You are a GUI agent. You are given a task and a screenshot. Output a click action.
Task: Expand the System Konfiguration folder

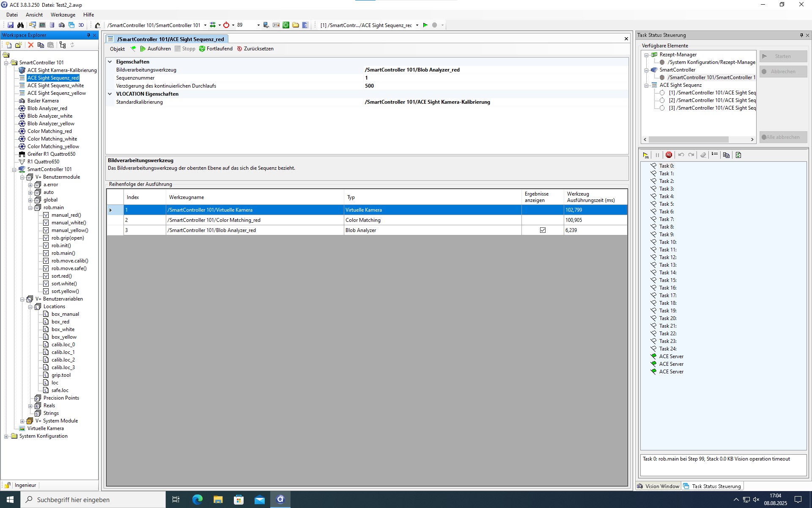coord(6,436)
